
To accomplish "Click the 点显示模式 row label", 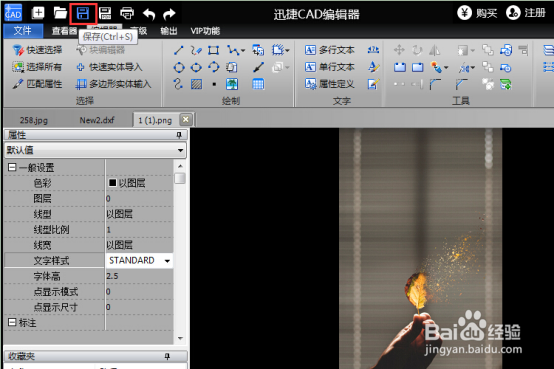I will pyautogui.click(x=56, y=292).
